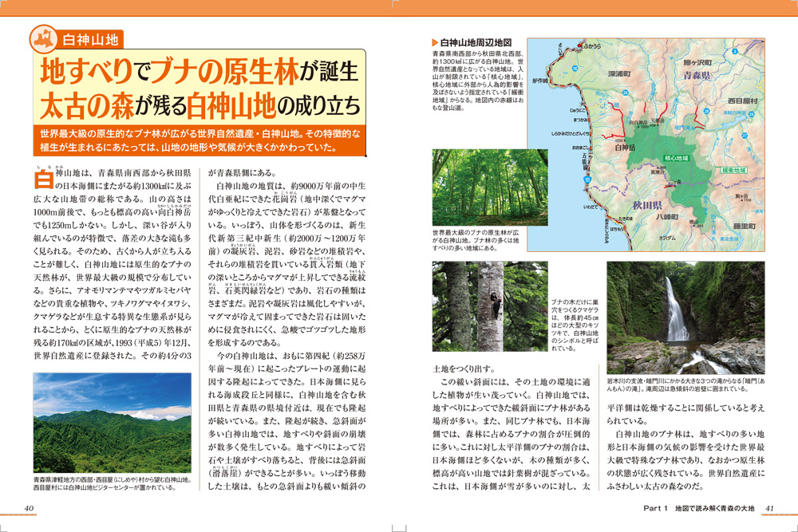Click the page number 40

pyautogui.click(x=29, y=507)
